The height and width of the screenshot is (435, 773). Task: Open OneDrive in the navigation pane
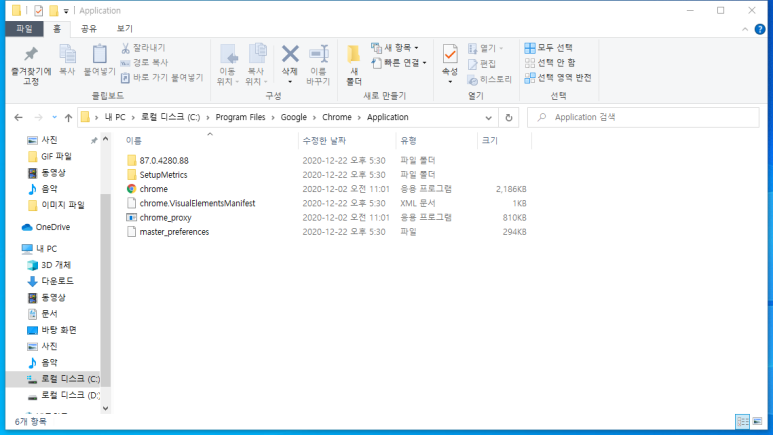(53, 227)
